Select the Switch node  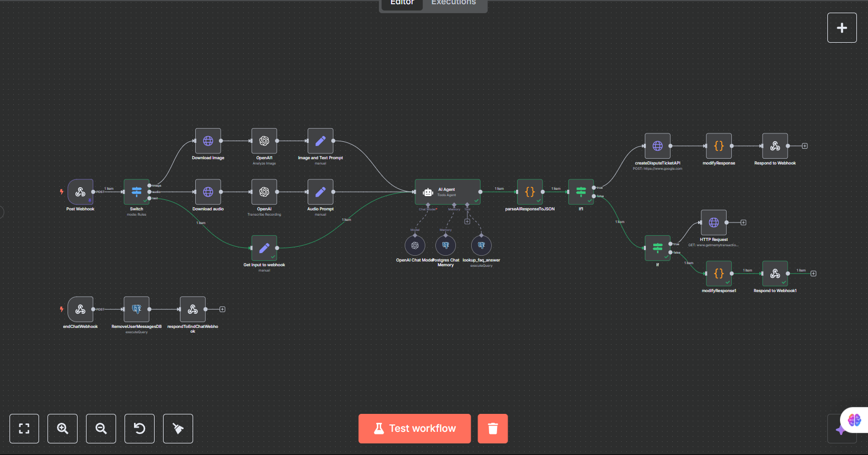[137, 192]
